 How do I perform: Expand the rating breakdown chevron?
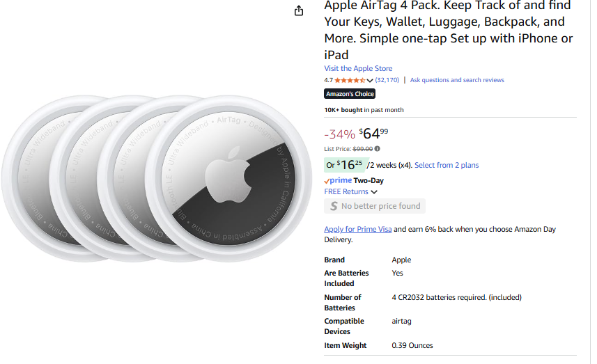pos(370,81)
